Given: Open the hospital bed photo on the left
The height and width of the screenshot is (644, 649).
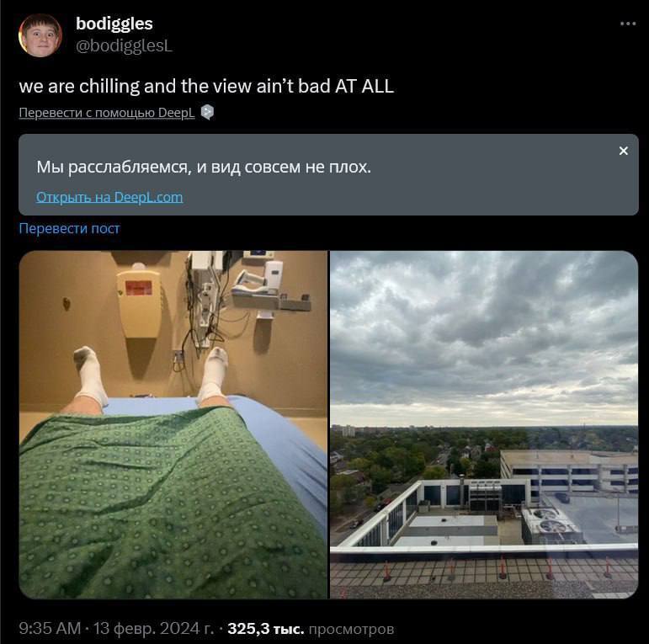Looking at the screenshot, I should pyautogui.click(x=173, y=424).
